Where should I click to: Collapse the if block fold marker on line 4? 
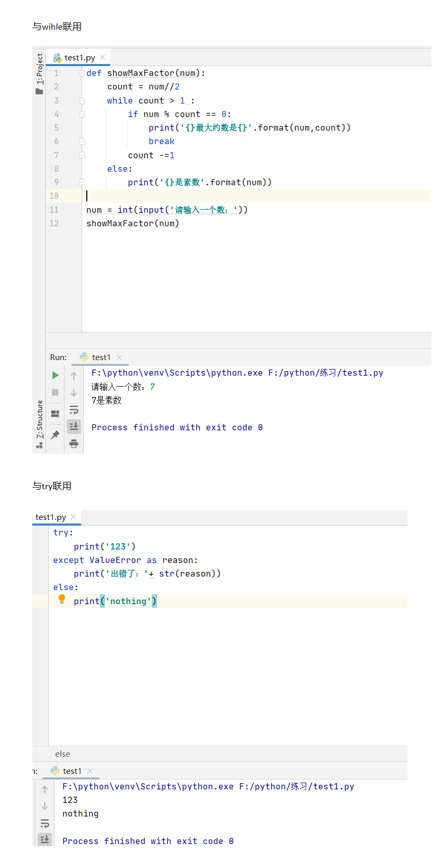coord(82,114)
